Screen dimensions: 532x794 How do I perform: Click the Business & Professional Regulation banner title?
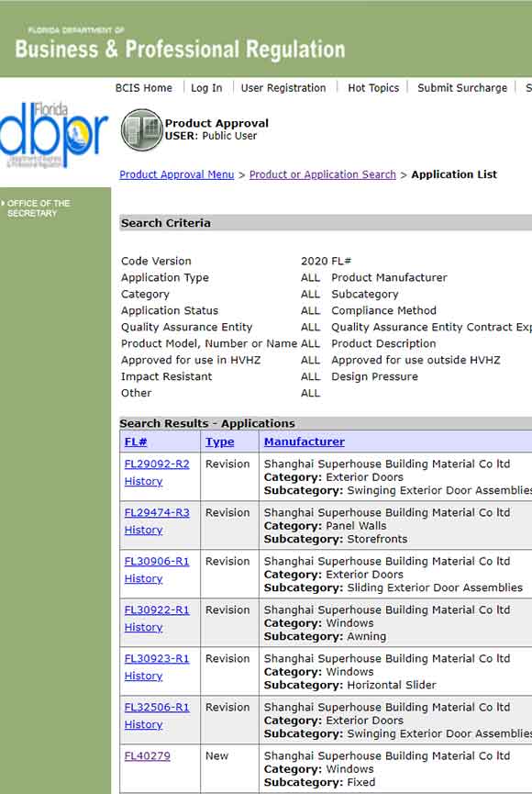[180, 50]
